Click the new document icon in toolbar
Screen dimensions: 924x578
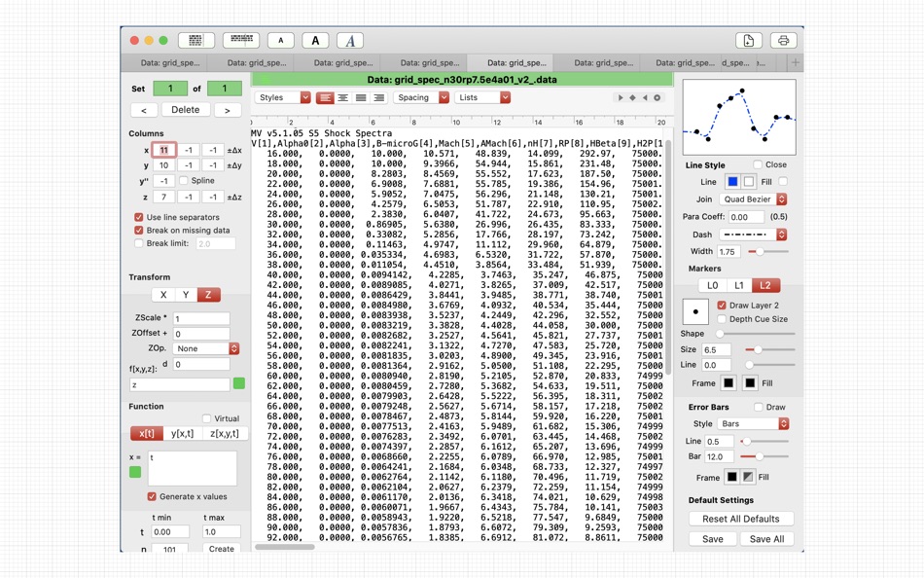pyautogui.click(x=748, y=40)
